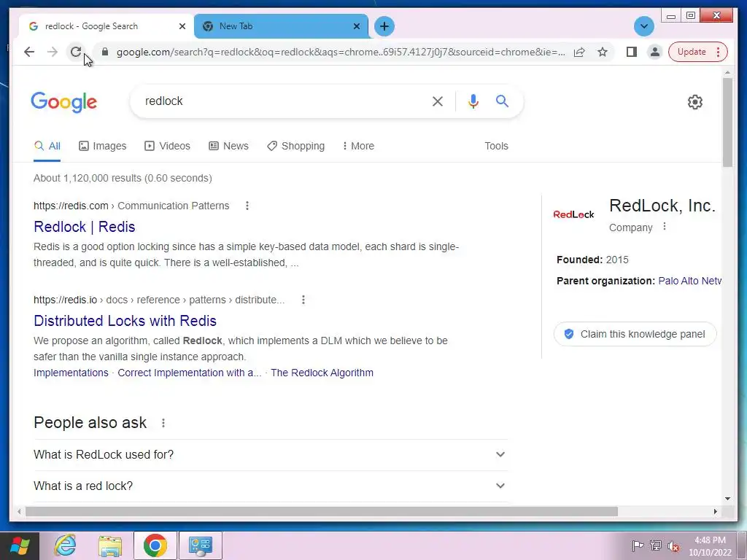Click the Google logo
Image resolution: width=747 pixels, height=560 pixels.
pos(64,102)
